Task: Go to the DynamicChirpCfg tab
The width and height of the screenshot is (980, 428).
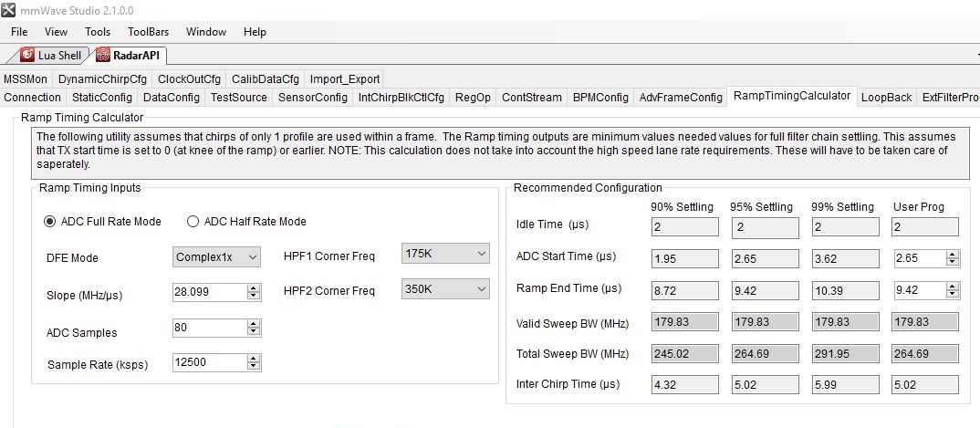Action: [102, 79]
